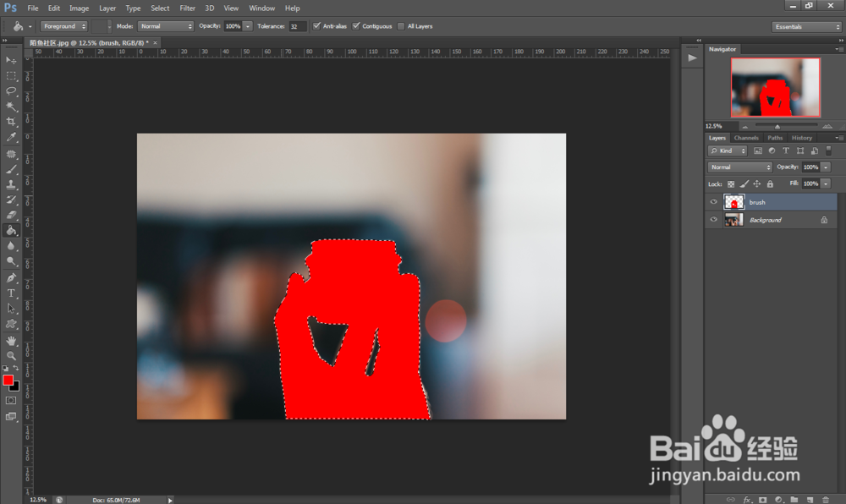846x504 pixels.
Task: Open the layer Opacity dropdown arrow
Action: click(826, 167)
